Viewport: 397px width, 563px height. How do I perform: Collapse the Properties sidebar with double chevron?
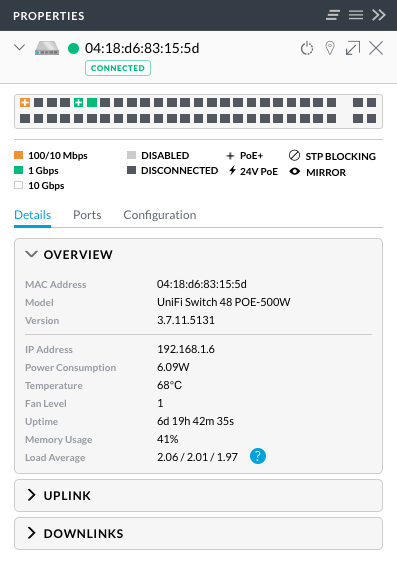pyautogui.click(x=379, y=15)
